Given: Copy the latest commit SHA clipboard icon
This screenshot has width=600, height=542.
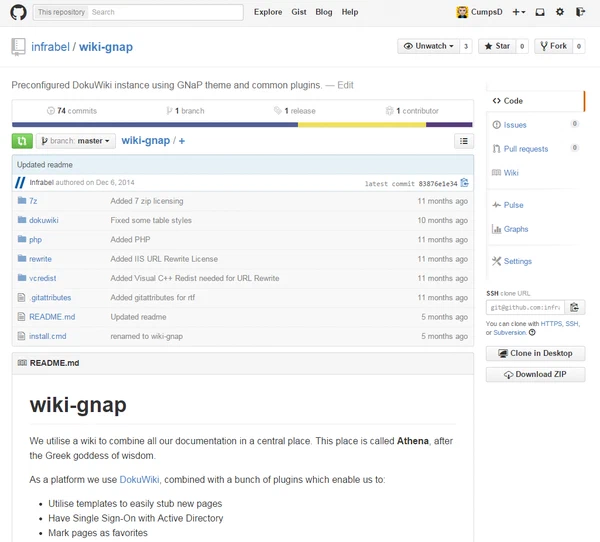Looking at the screenshot, I should [x=464, y=183].
